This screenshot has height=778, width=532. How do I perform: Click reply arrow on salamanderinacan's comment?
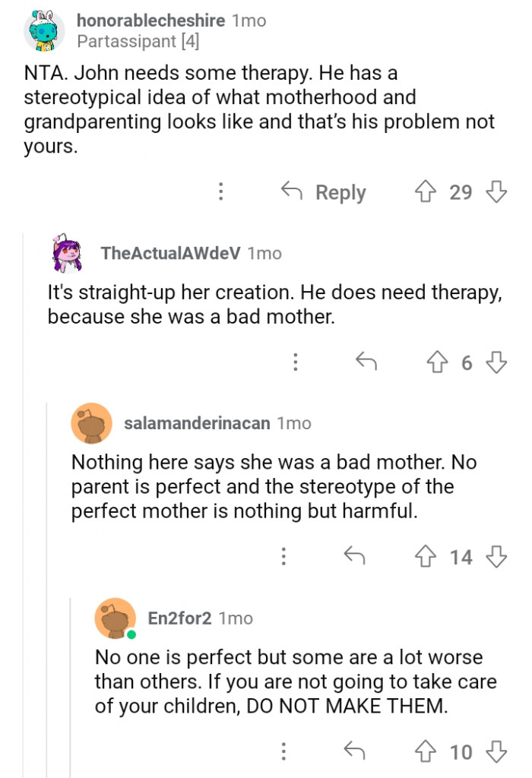pos(354,558)
